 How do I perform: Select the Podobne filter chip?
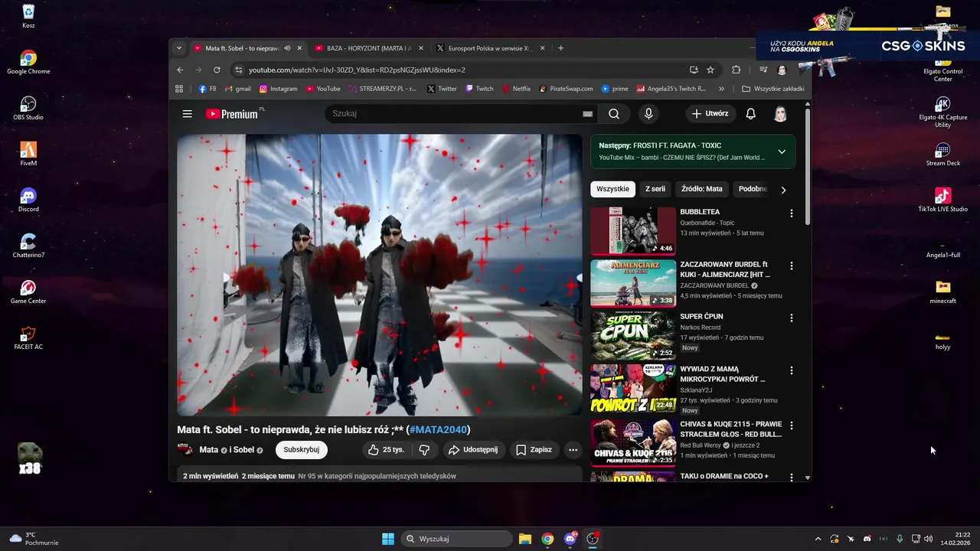coord(752,189)
